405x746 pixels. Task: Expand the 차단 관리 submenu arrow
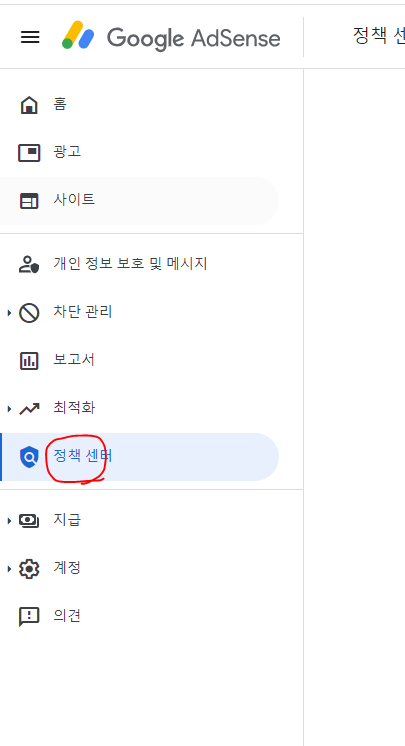[x=9, y=313]
